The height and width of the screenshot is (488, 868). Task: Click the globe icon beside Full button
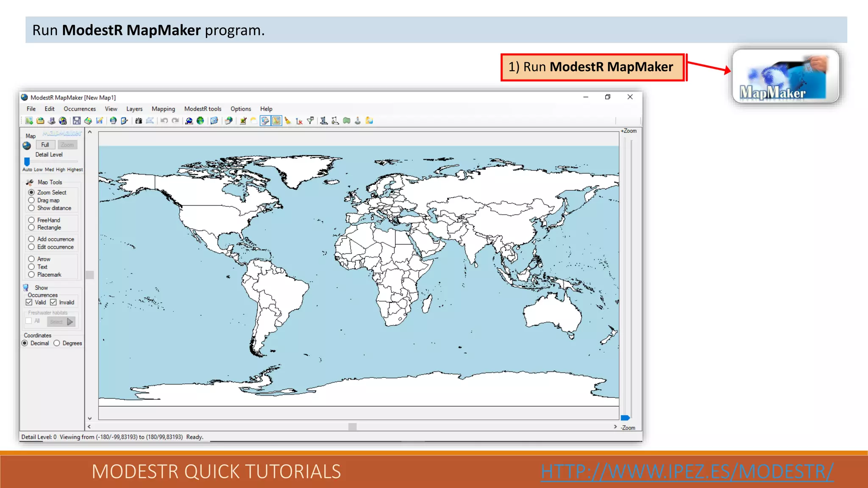(x=27, y=145)
